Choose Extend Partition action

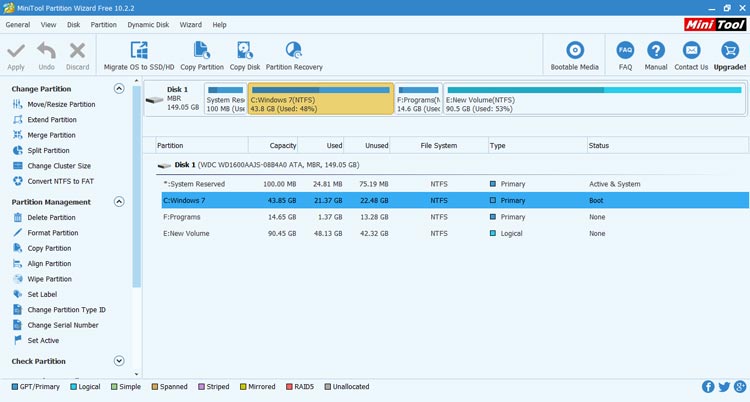tap(45, 120)
